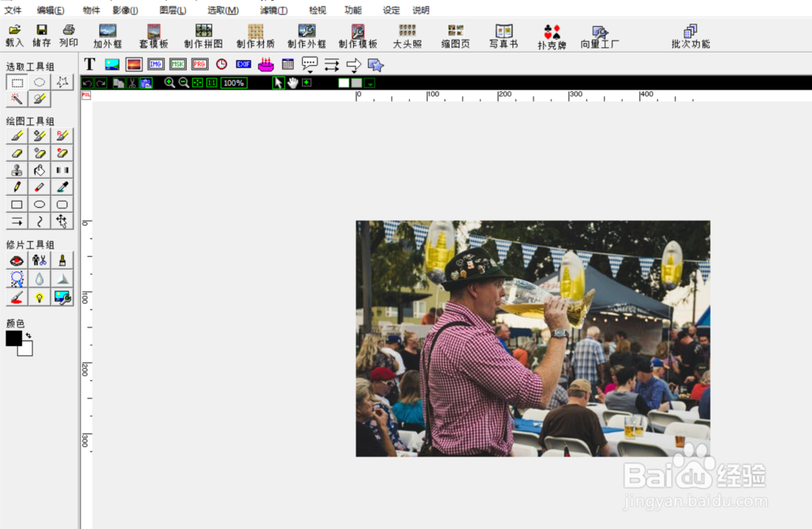The width and height of the screenshot is (812, 529).
Task: Click the fit-to-window zoom icon
Action: click(x=198, y=83)
